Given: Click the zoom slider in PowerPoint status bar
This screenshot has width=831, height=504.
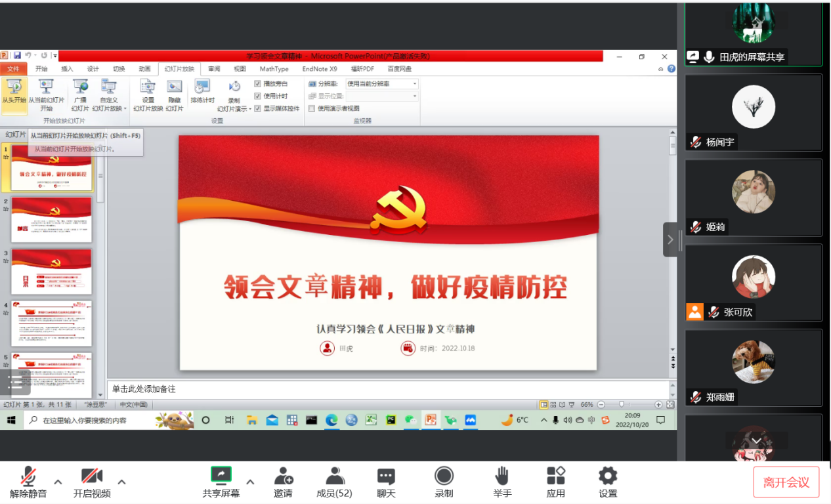Looking at the screenshot, I should [x=622, y=405].
